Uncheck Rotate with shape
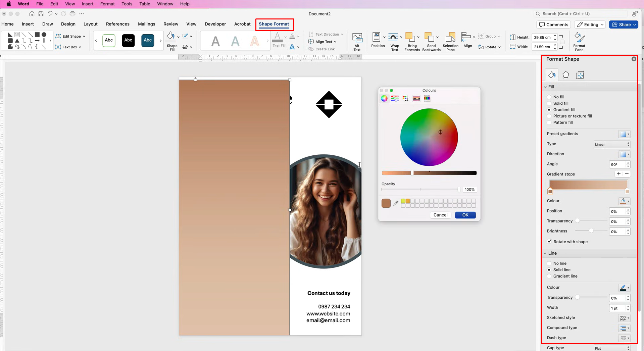Viewport: 644px width, 351px height. click(x=549, y=241)
